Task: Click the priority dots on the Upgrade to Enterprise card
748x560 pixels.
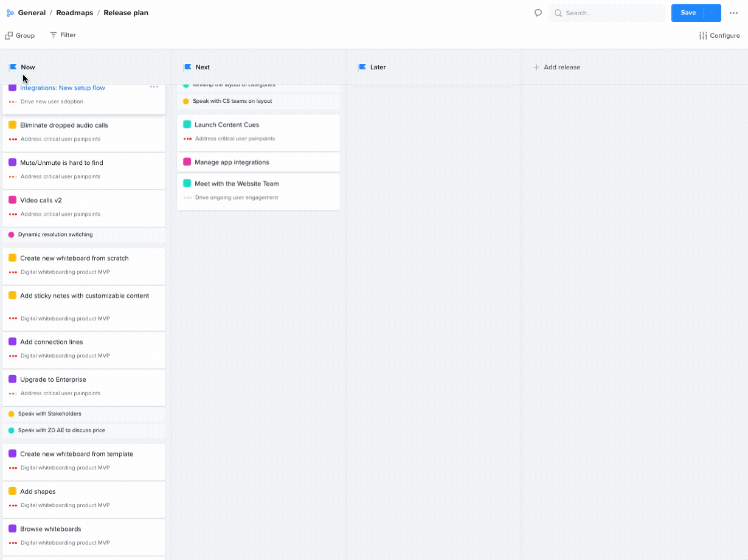Action: click(13, 393)
